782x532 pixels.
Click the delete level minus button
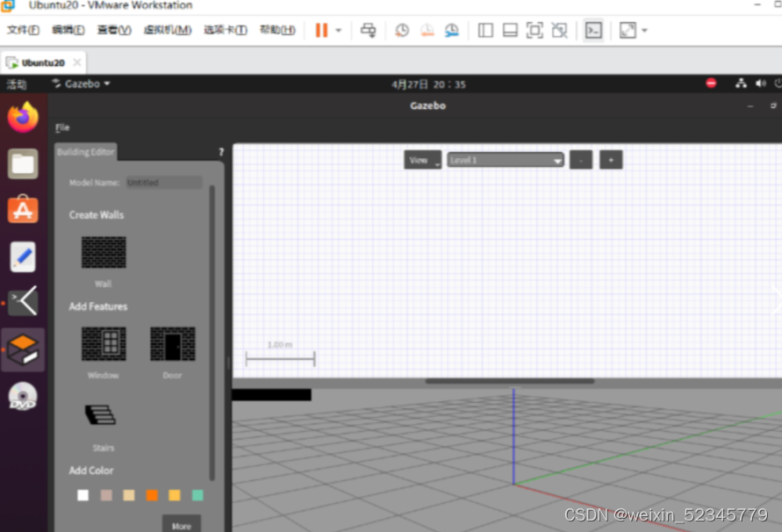[x=581, y=160]
